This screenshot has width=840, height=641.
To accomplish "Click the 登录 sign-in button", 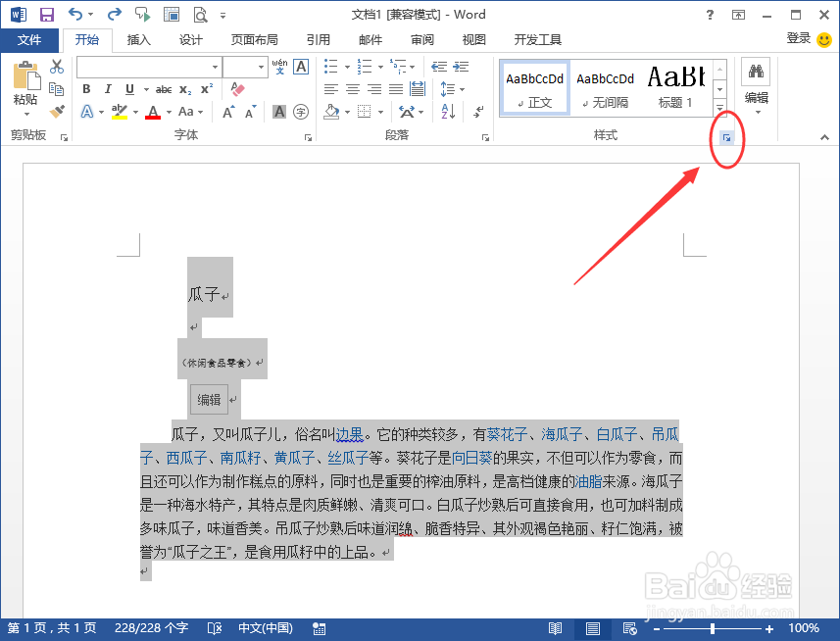I will click(797, 38).
